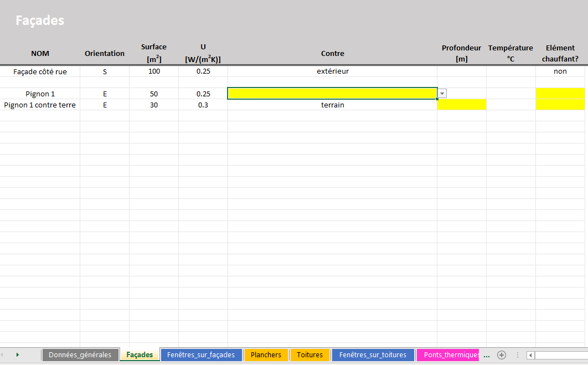Select the yellow Contre cell for Pignon 1
588x365 pixels.
tap(332, 94)
